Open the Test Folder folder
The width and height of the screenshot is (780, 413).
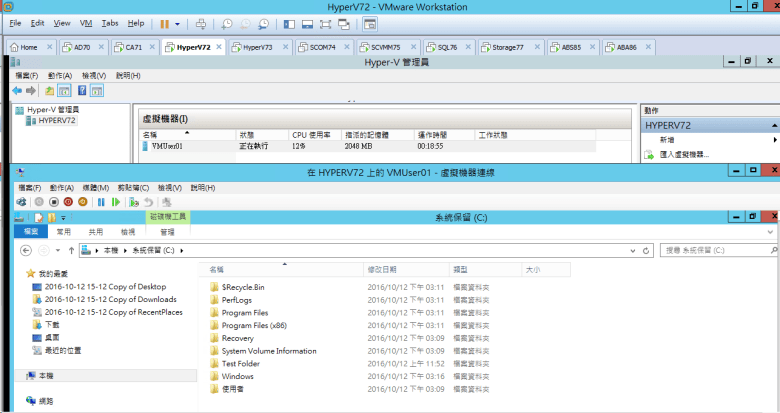241,364
